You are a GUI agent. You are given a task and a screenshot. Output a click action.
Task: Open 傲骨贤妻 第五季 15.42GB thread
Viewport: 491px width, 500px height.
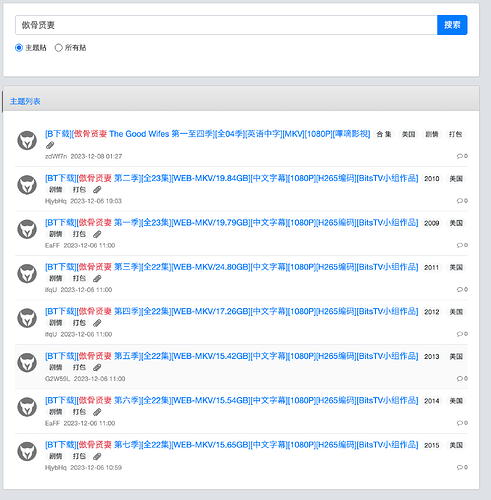coord(231,356)
